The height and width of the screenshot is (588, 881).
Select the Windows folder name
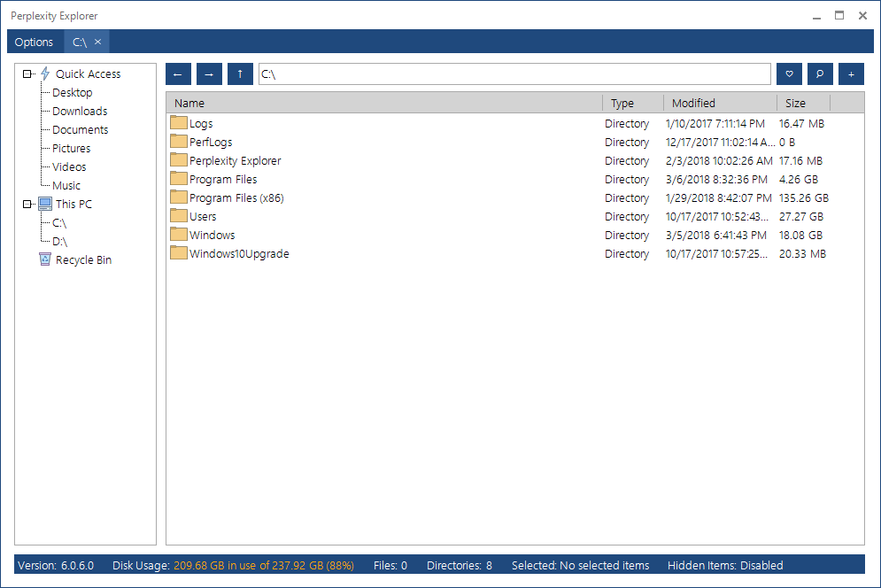212,235
